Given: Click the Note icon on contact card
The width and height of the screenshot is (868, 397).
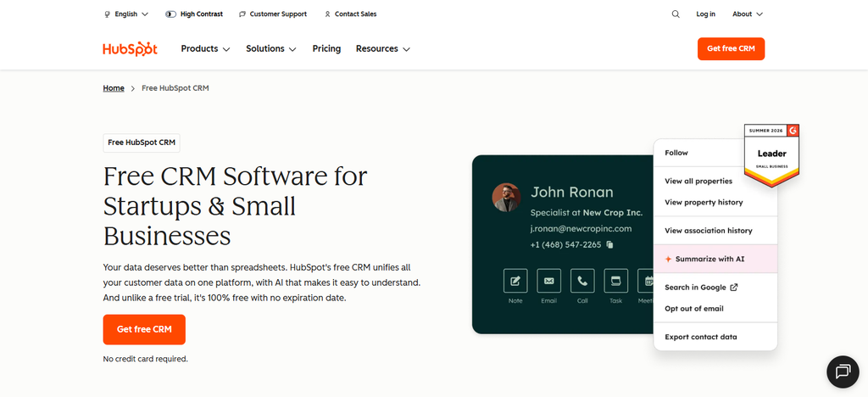Looking at the screenshot, I should click(x=515, y=281).
